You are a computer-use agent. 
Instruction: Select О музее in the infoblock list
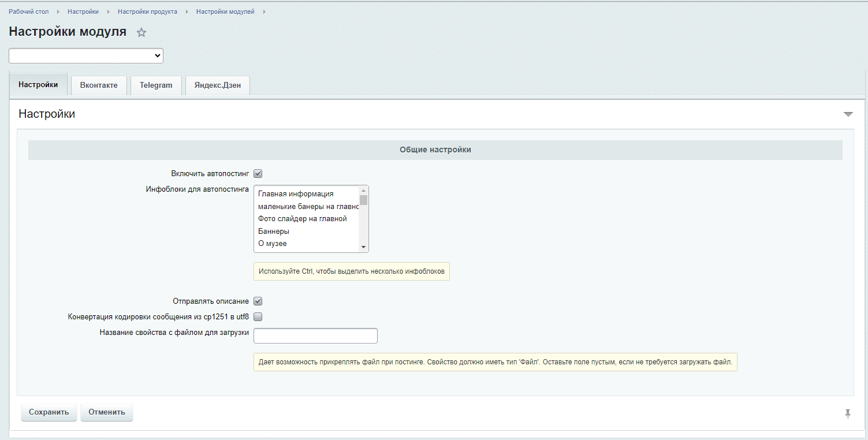pyautogui.click(x=307, y=244)
